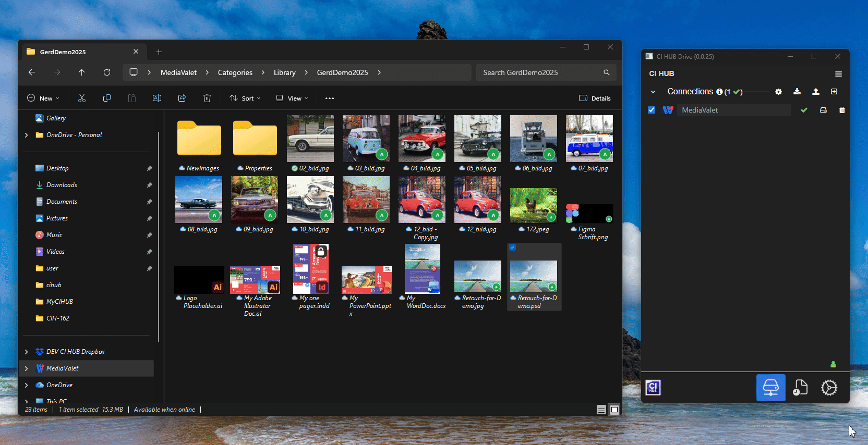This screenshot has height=445, width=868.
Task: Open the CI HUB hamburger menu
Action: (x=838, y=74)
